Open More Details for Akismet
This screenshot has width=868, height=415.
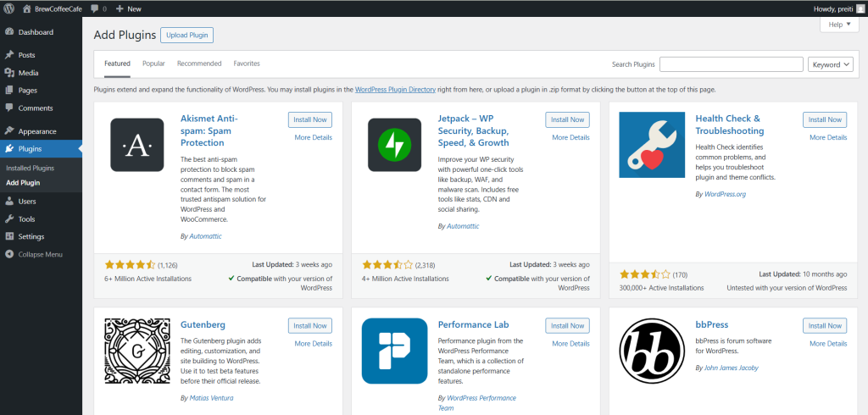click(314, 137)
